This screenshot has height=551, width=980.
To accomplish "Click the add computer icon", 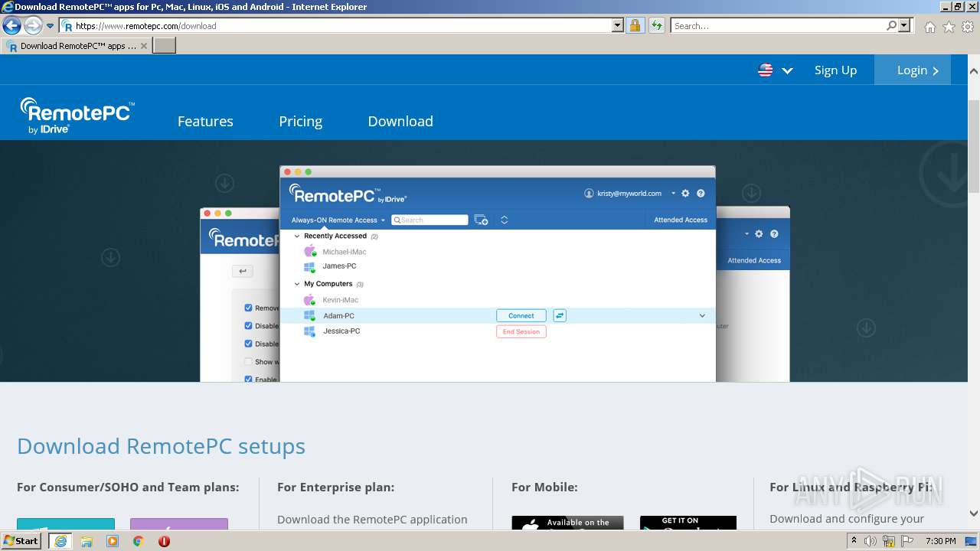I will 481,220.
